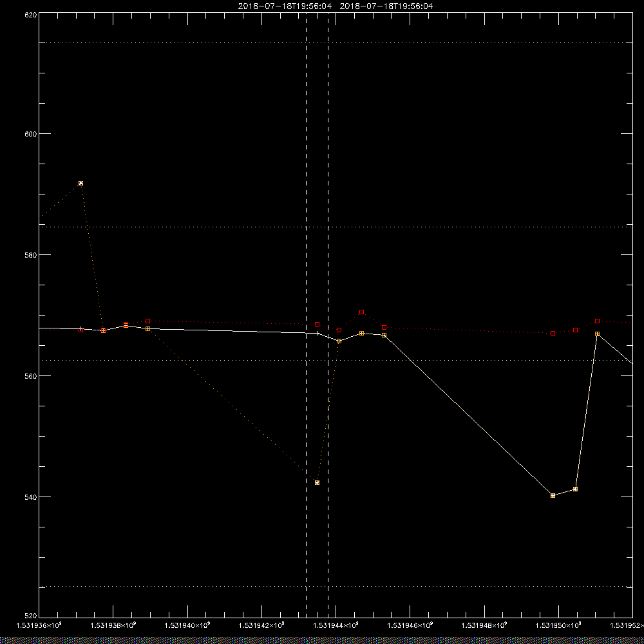Click the 1.531946×10⁹ x-axis label

411,625
